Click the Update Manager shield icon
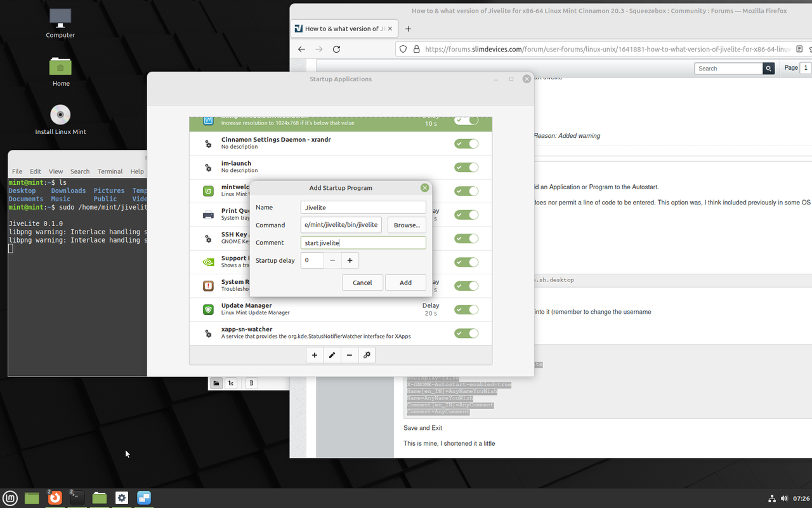The image size is (812, 508). click(x=208, y=310)
